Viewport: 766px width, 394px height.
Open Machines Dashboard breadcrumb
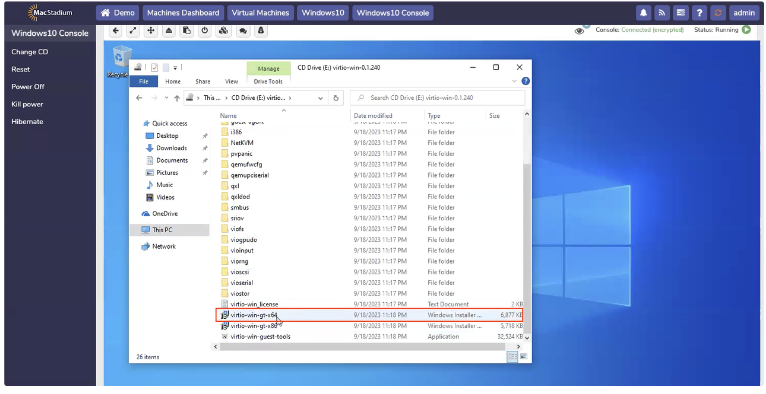pyautogui.click(x=183, y=13)
